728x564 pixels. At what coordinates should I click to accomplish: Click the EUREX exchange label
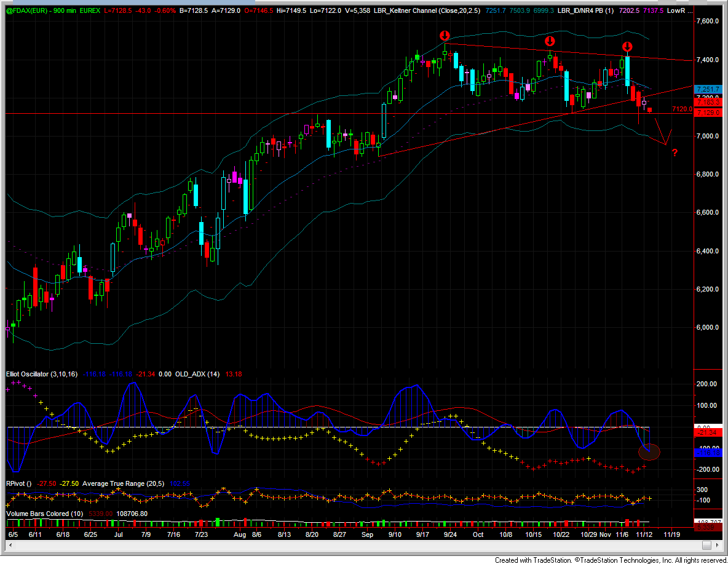[90, 10]
